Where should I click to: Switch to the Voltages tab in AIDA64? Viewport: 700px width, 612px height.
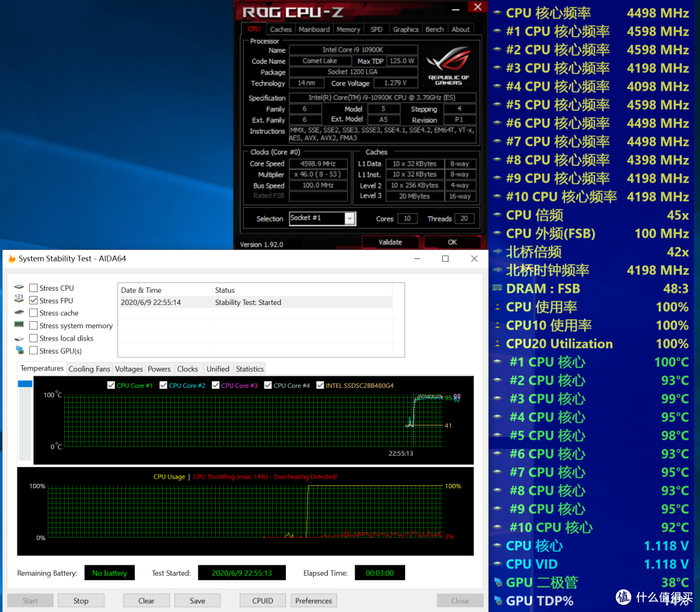click(x=128, y=369)
